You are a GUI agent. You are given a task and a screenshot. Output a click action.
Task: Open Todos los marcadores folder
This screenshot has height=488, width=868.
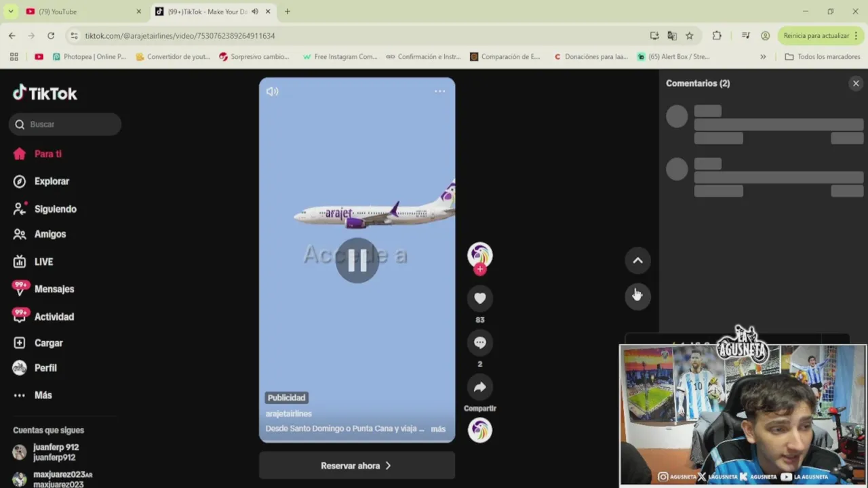822,57
